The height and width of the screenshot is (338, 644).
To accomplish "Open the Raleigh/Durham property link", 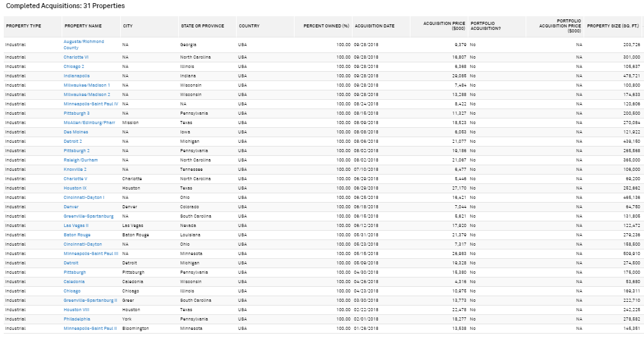I will (80, 160).
